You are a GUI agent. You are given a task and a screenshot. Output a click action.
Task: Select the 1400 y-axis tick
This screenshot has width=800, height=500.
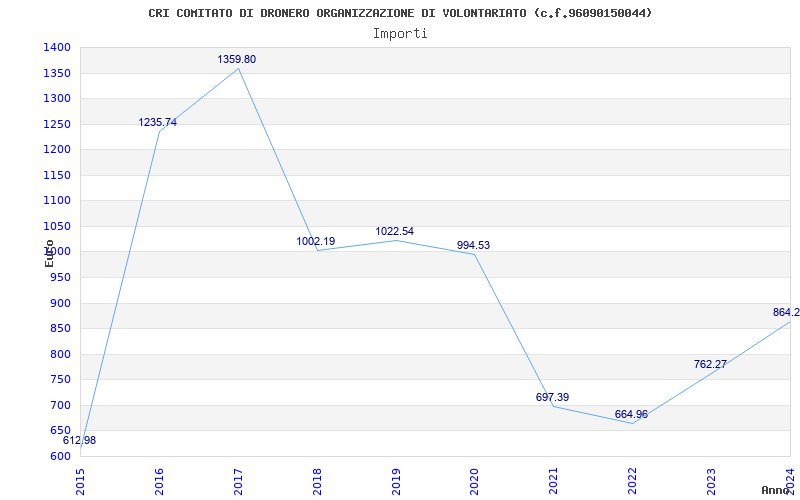(57, 47)
